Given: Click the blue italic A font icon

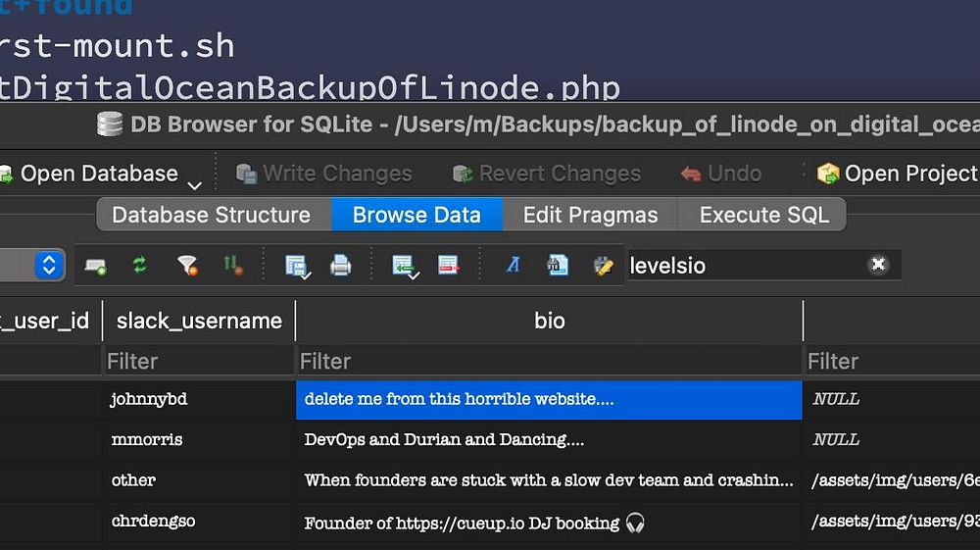Looking at the screenshot, I should [x=513, y=265].
